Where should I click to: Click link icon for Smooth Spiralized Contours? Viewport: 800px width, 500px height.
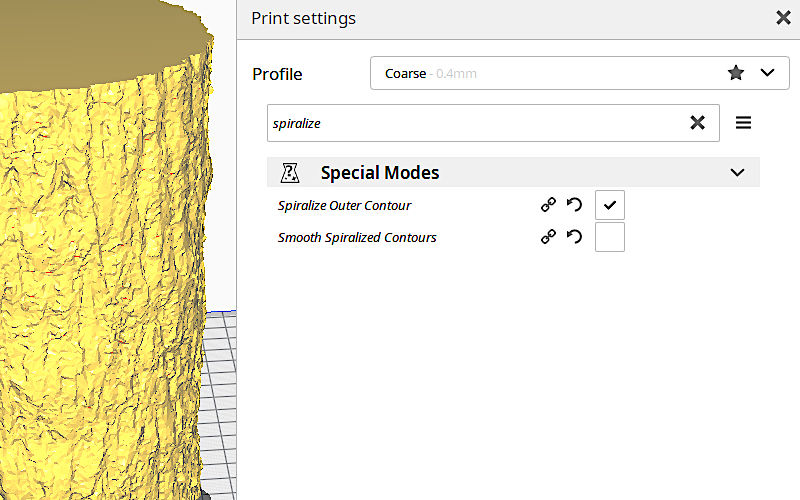(548, 237)
